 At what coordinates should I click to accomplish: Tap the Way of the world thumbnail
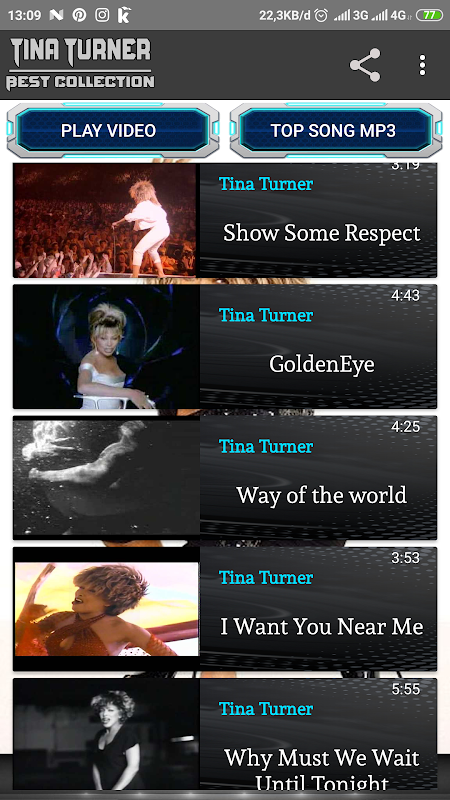(x=106, y=478)
